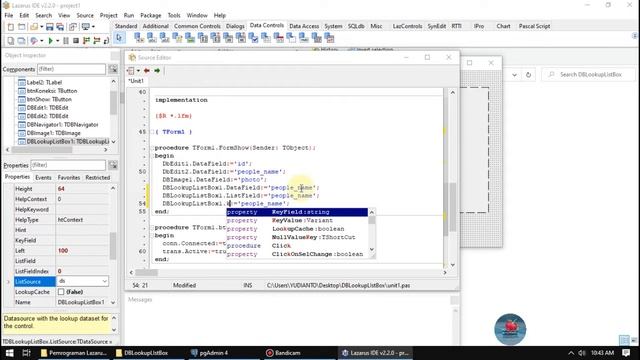Screen dimensions: 640x360
Task: Choose LookupCache:boolean in completion list
Action: tap(297, 229)
